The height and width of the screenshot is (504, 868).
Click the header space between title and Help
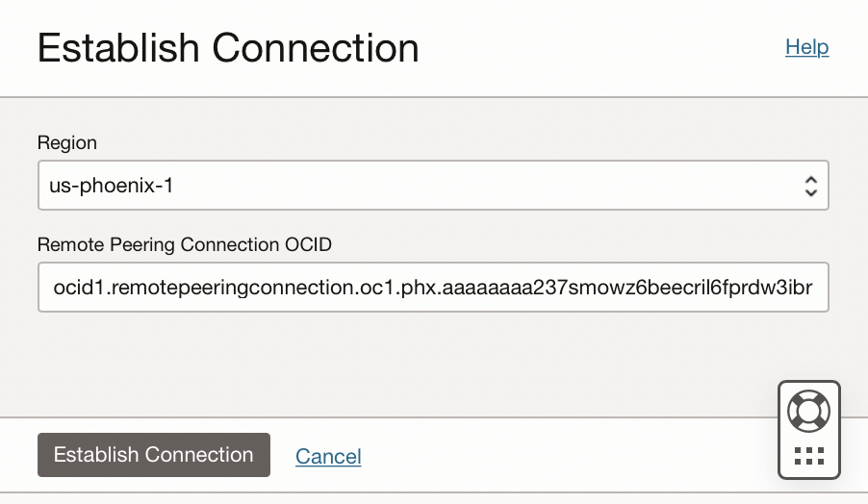[597, 48]
